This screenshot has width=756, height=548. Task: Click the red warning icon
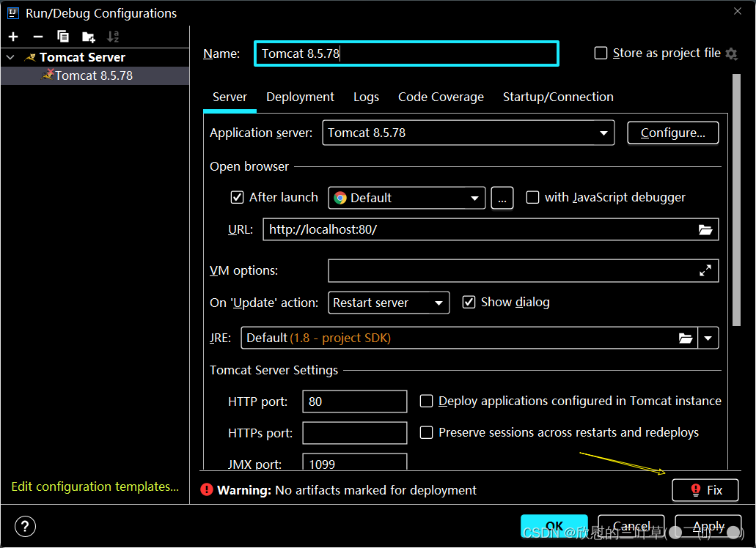207,489
